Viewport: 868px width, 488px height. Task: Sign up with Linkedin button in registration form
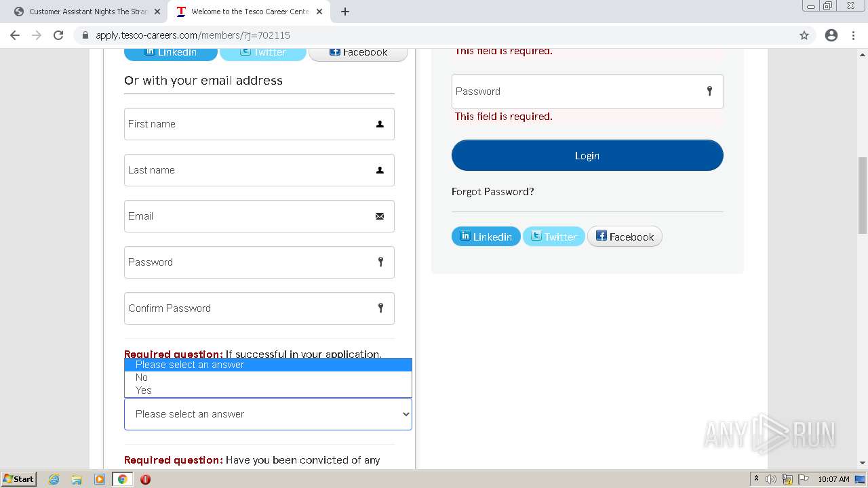[171, 52]
